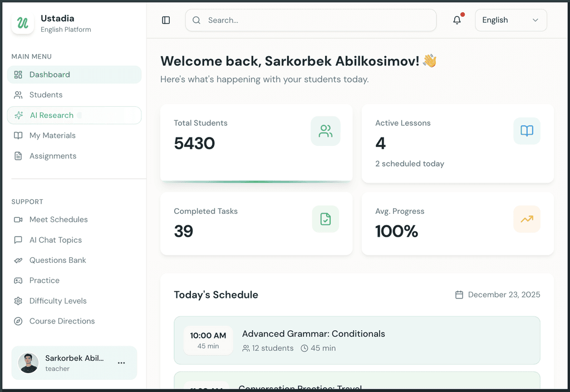
Task: Click the Active Lessons book icon
Action: [527, 131]
